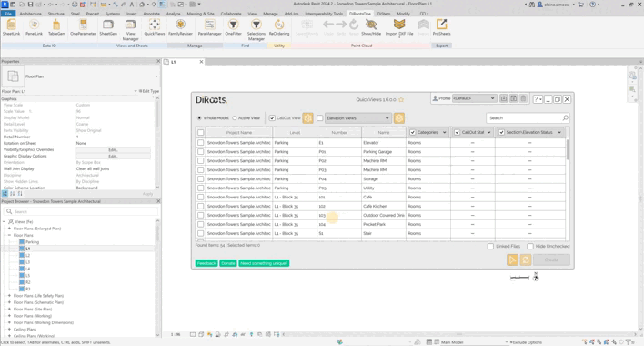Click the QuickViews search field

pyautogui.click(x=528, y=118)
